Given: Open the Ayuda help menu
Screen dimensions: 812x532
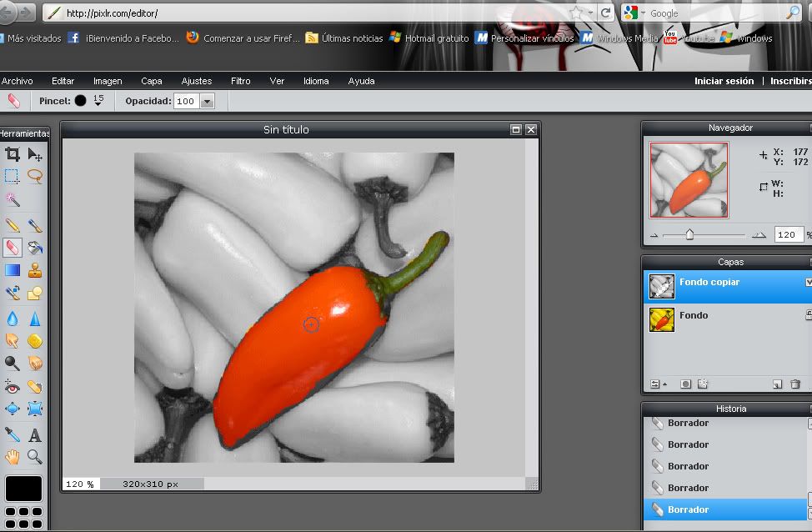Looking at the screenshot, I should point(361,81).
